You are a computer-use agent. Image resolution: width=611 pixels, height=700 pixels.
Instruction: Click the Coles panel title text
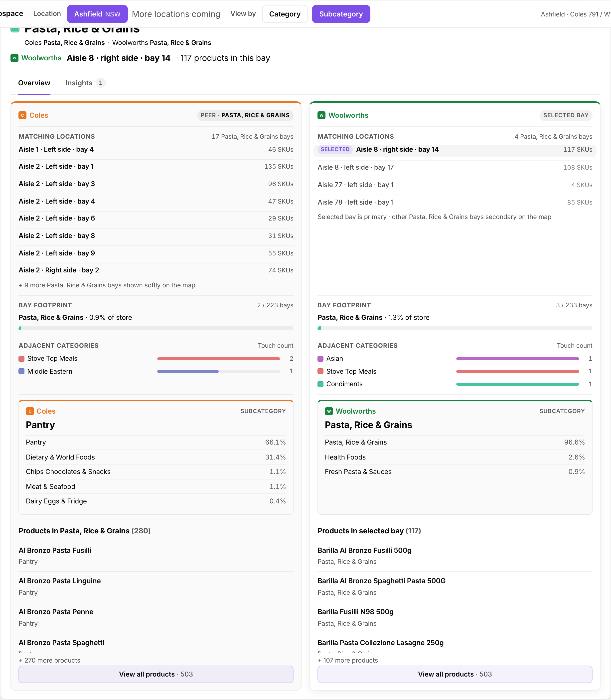click(39, 115)
